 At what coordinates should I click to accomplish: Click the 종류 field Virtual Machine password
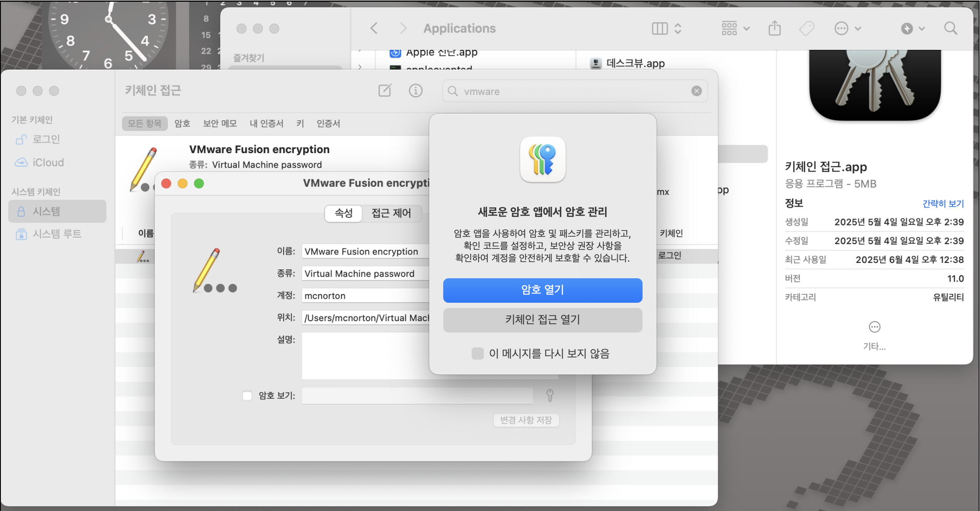[x=365, y=274]
